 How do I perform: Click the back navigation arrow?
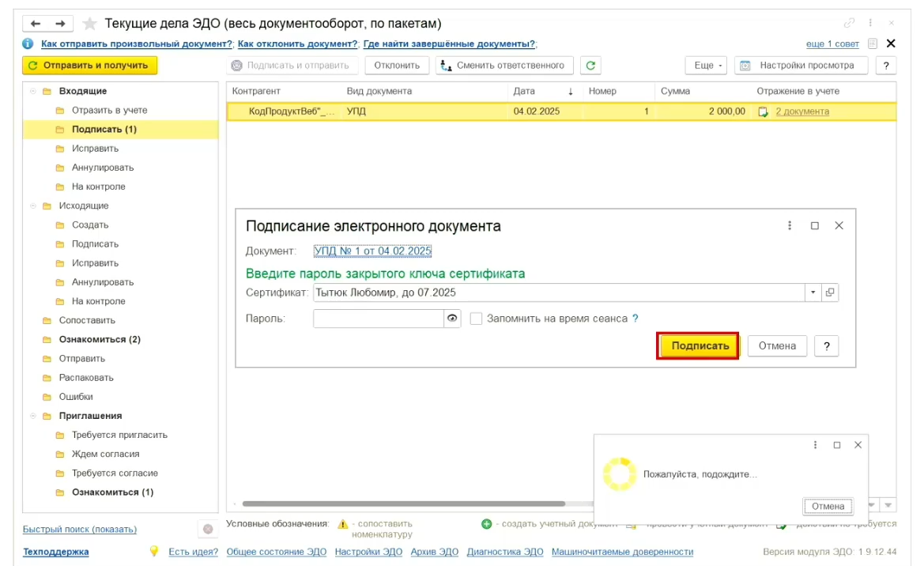coord(36,24)
